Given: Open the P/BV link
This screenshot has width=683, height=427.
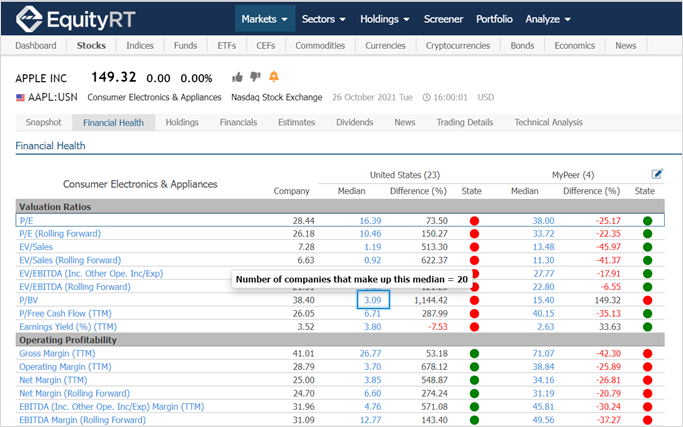Looking at the screenshot, I should [x=28, y=300].
